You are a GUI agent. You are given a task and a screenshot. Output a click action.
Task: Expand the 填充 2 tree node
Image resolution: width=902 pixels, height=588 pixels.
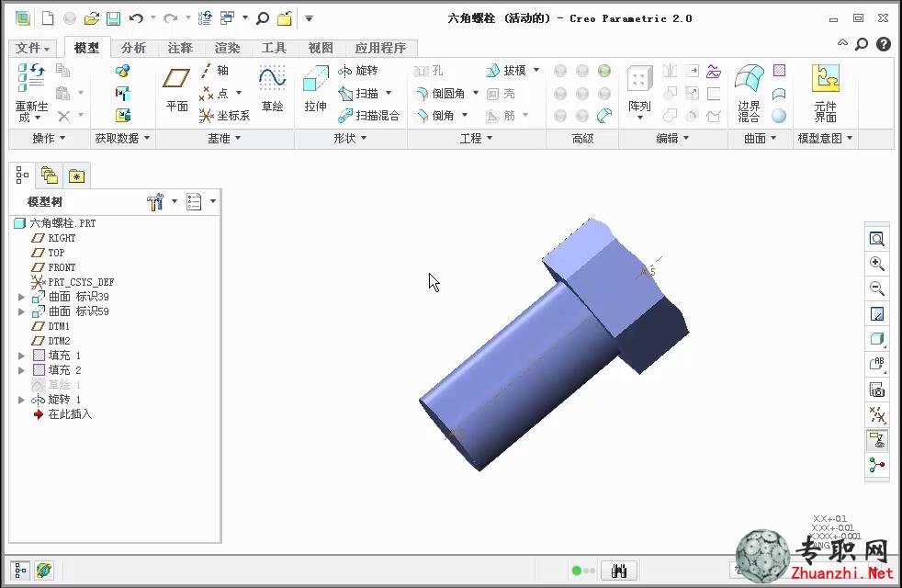(x=21, y=370)
